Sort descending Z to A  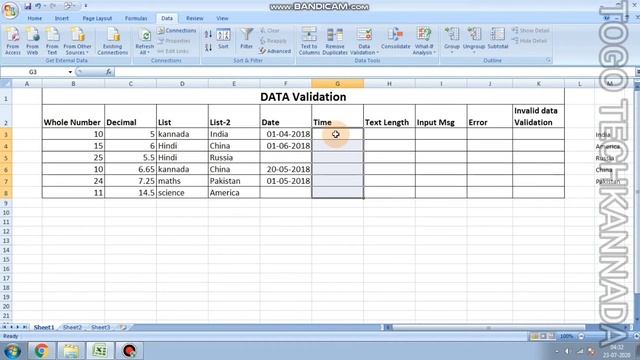pyautogui.click(x=208, y=47)
